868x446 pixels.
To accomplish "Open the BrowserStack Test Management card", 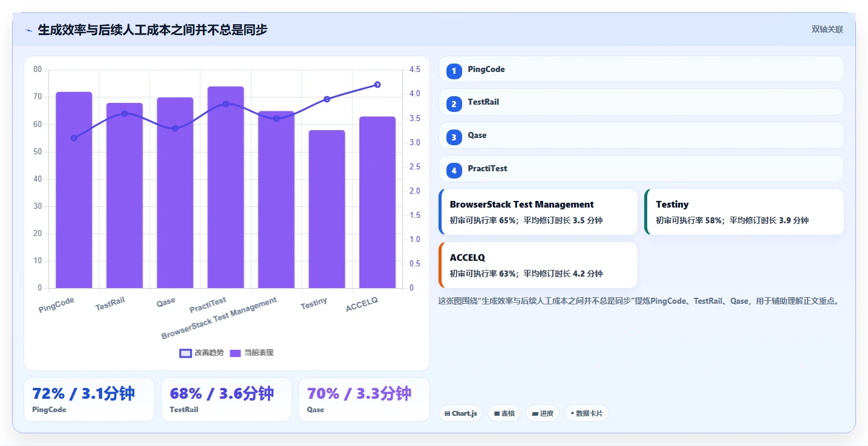I will [538, 212].
